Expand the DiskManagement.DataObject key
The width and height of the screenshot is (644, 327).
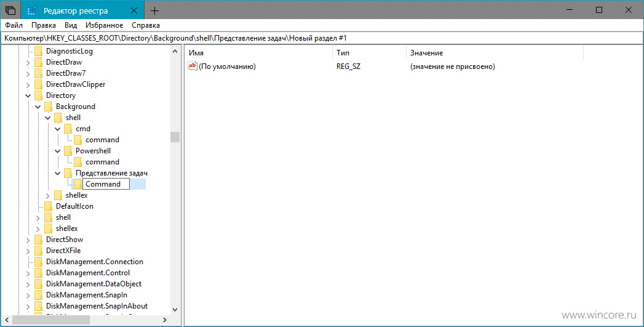click(x=28, y=285)
